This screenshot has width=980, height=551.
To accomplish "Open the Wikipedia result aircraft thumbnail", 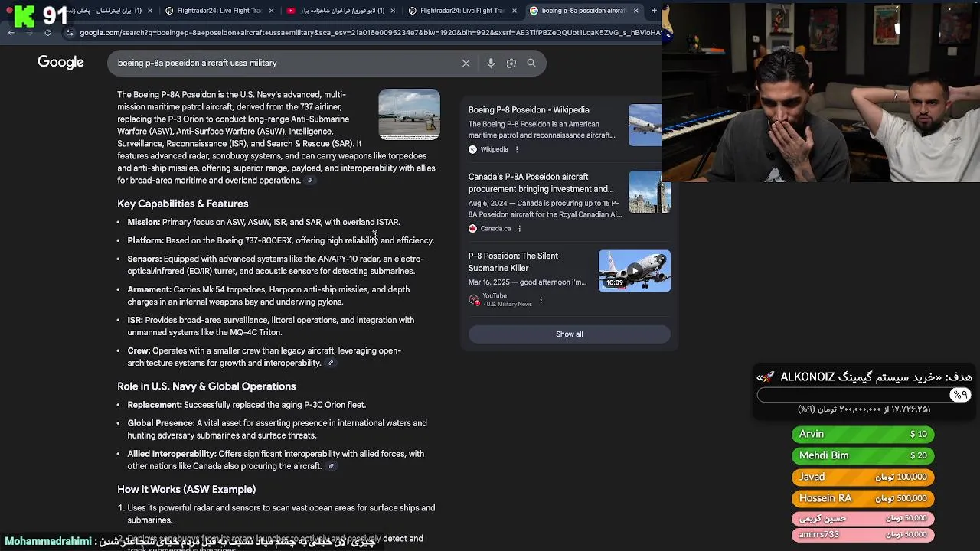I will (x=645, y=125).
